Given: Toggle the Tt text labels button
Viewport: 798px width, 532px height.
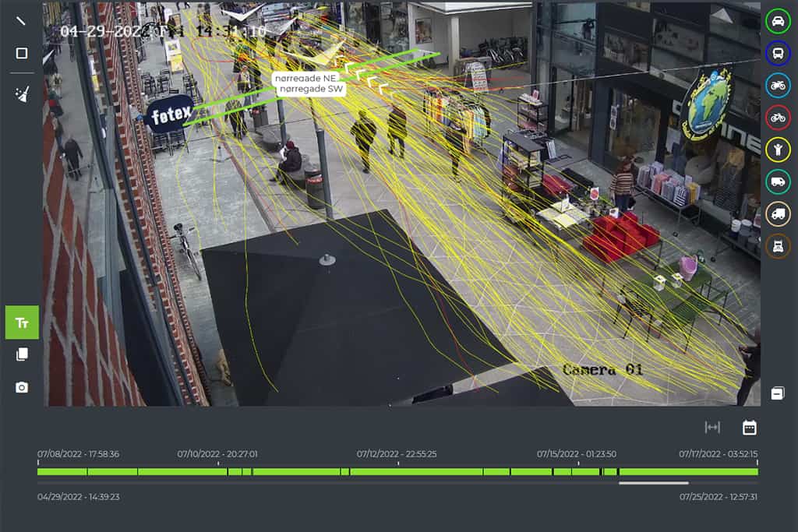Looking at the screenshot, I should [x=22, y=322].
